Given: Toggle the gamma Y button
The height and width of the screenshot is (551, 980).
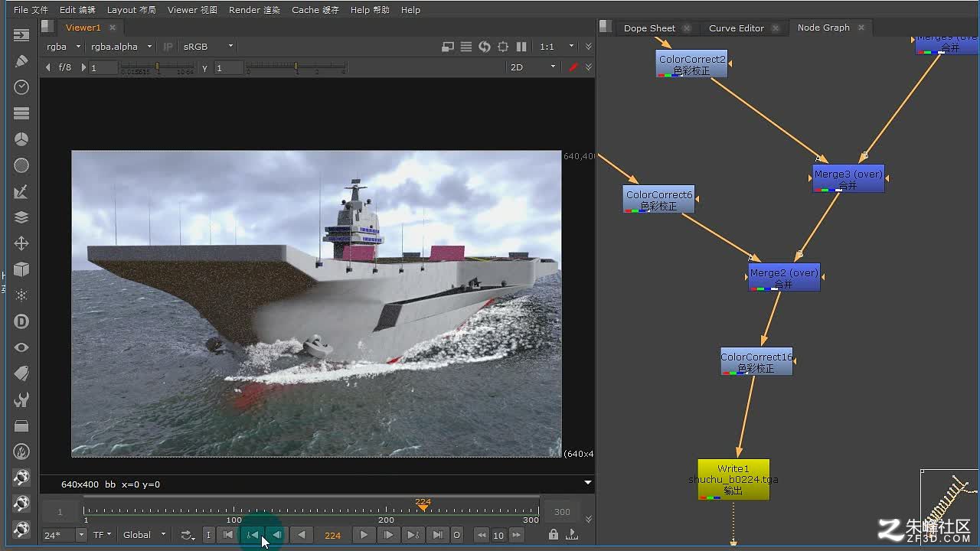Looking at the screenshot, I should [x=205, y=68].
